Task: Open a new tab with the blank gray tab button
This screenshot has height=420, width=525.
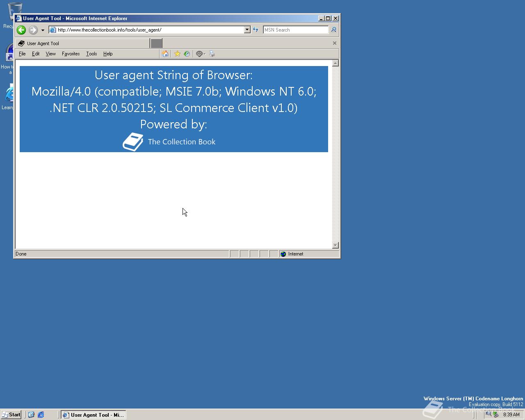Action: click(x=156, y=43)
